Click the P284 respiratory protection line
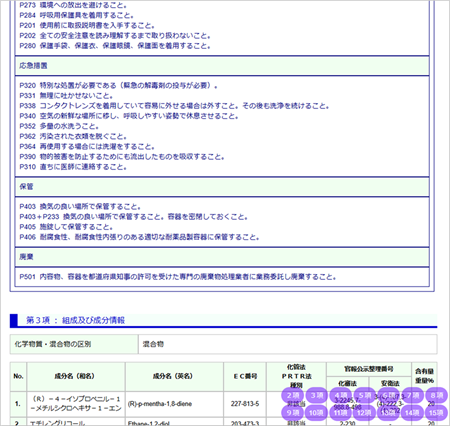 pos(77,15)
